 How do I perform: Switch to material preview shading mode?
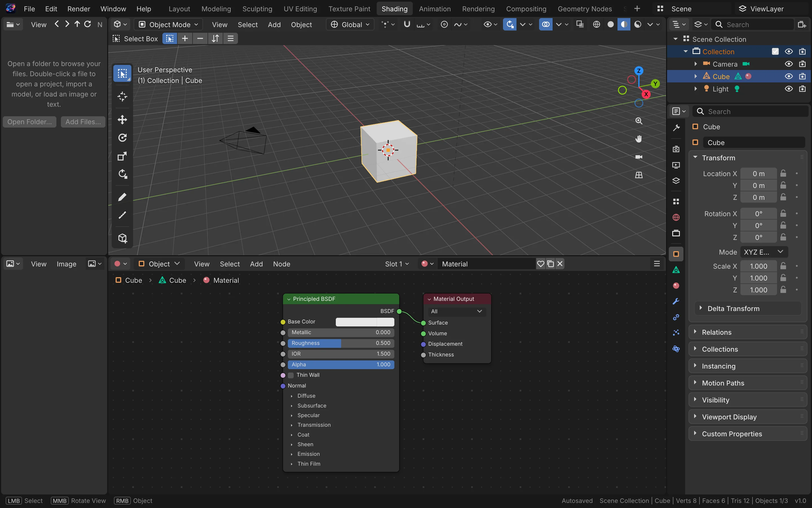tap(624, 25)
